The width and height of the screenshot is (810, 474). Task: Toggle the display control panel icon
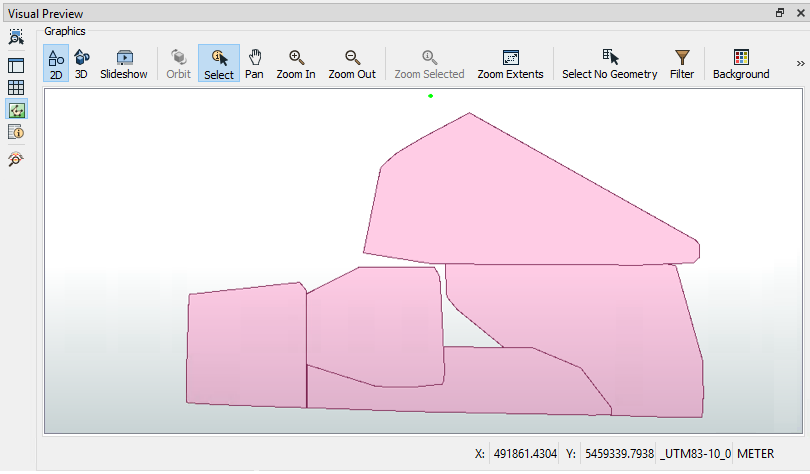click(16, 65)
